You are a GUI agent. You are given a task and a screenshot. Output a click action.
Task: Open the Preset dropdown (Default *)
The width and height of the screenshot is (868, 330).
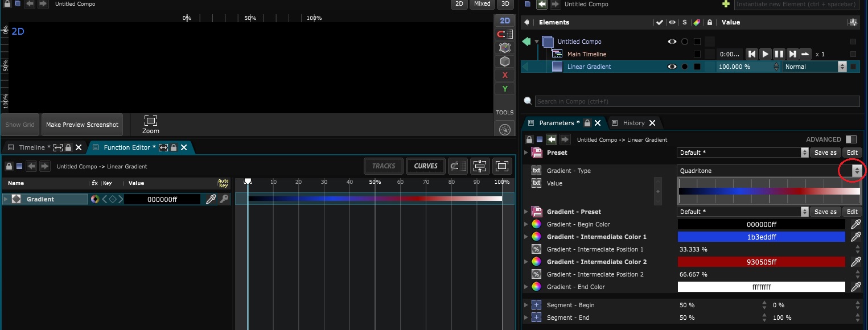coord(743,152)
